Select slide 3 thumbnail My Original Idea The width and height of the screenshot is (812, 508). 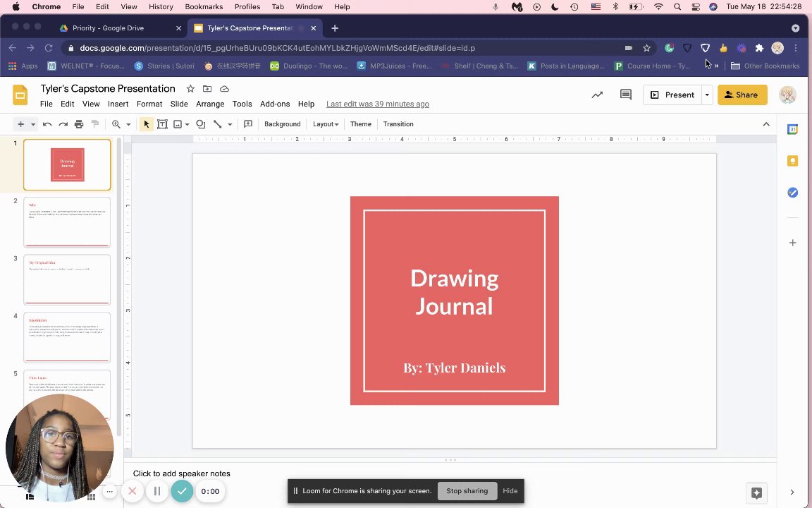click(x=67, y=279)
